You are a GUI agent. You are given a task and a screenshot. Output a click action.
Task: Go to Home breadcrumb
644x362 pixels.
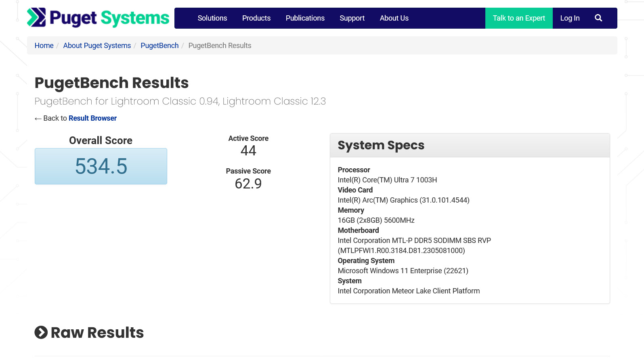coord(44,46)
